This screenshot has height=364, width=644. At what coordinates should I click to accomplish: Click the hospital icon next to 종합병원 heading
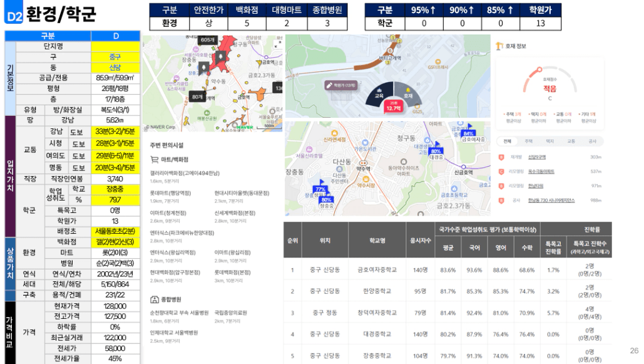point(155,299)
